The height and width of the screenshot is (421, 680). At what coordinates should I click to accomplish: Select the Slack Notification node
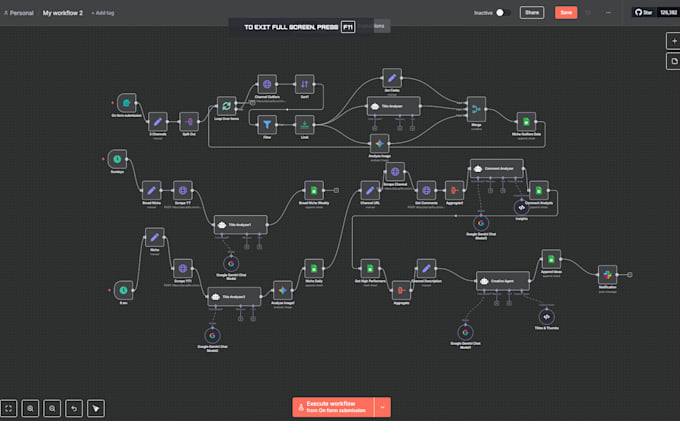608,274
